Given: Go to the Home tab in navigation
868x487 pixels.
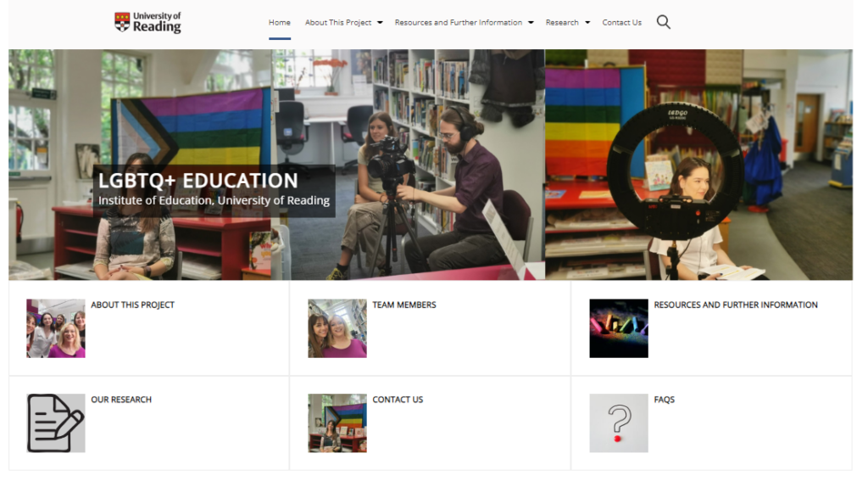Looking at the screenshot, I should pos(280,23).
